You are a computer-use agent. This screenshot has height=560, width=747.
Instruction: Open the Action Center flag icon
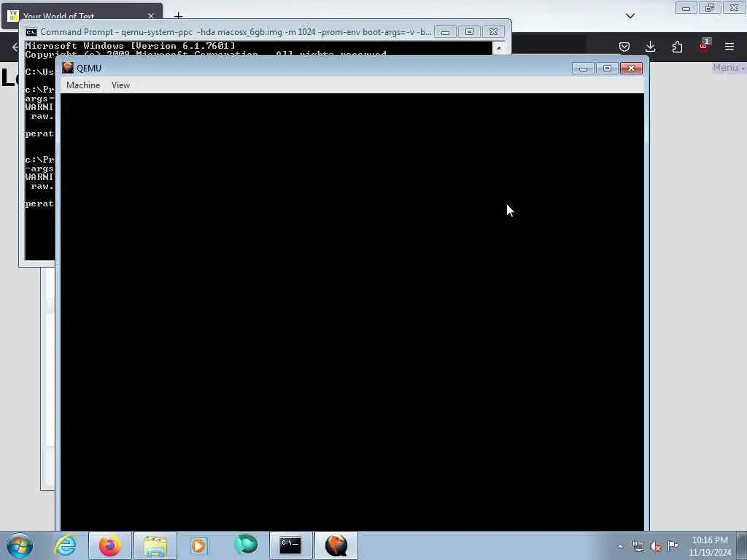point(673,545)
